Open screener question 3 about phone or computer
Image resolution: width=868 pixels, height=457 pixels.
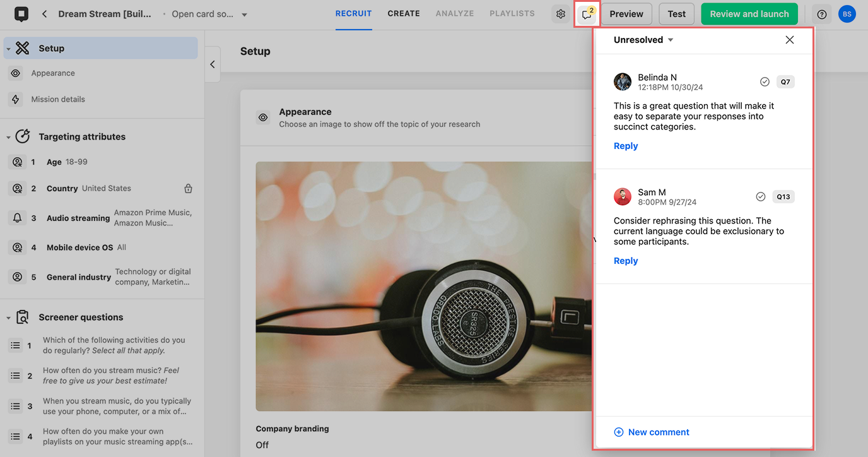point(101,406)
